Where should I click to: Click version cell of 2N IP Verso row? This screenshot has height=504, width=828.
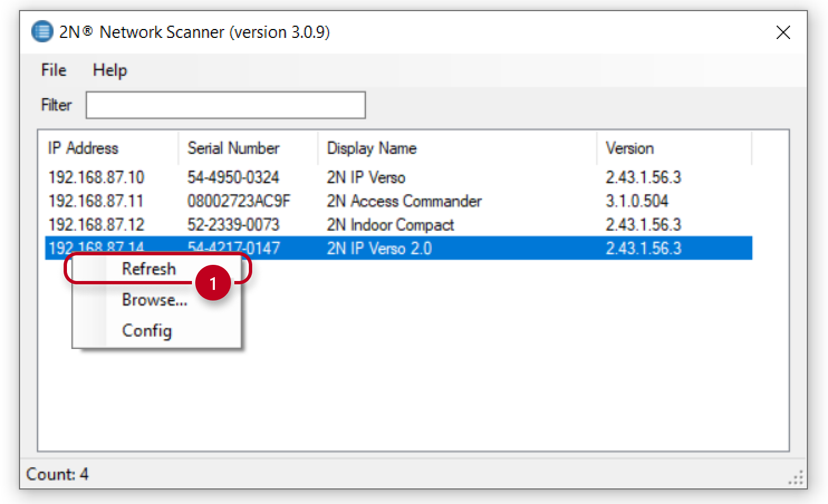point(643,177)
